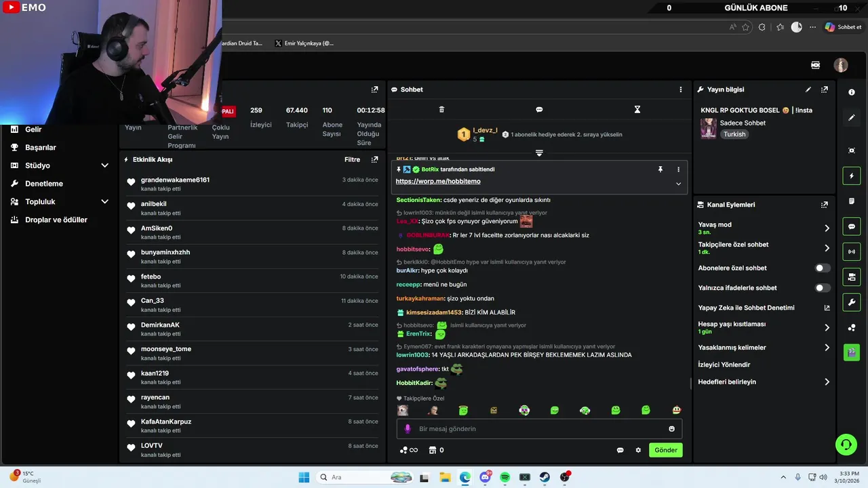868x488 pixels.
Task: Expand the Topluluk sidebar section
Action: (104, 202)
